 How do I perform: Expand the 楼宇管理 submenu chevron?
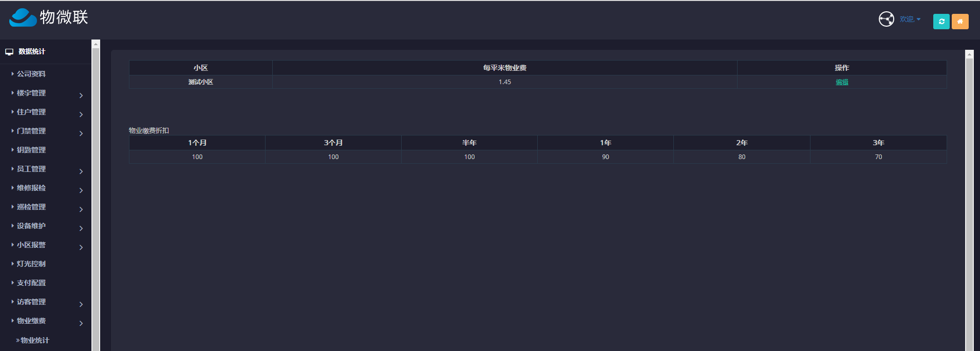[81, 95]
